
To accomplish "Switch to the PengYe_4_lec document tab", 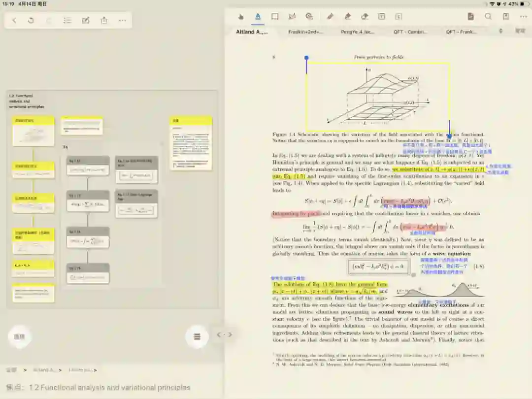I will [358, 32].
